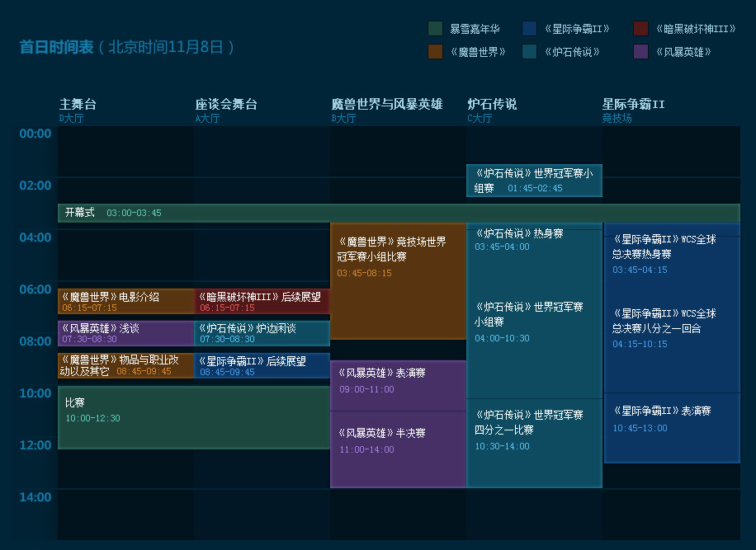Image resolution: width=756 pixels, height=550 pixels.
Task: Open 《风暴英雄》半决赛 11:00-14:00 event
Action: tap(399, 449)
